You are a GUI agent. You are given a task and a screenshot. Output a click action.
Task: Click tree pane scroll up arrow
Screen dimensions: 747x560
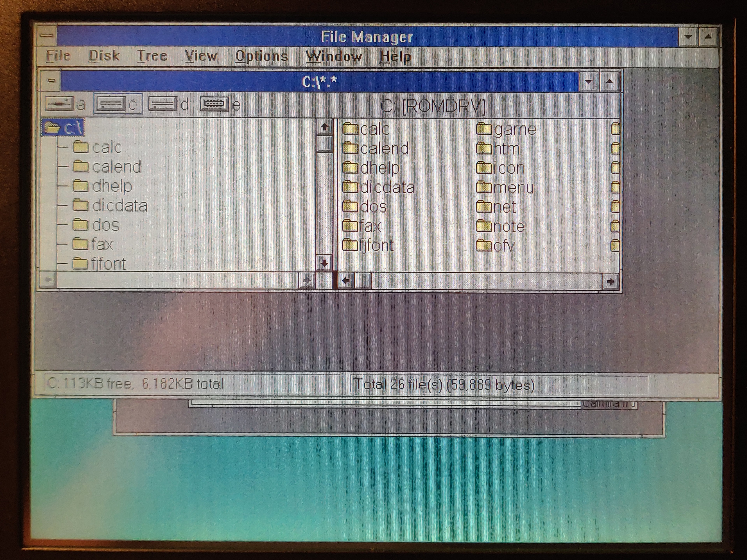point(324,128)
